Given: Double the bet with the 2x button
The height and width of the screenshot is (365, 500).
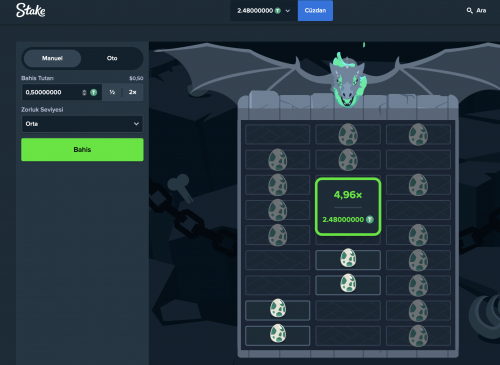Looking at the screenshot, I should tap(133, 92).
